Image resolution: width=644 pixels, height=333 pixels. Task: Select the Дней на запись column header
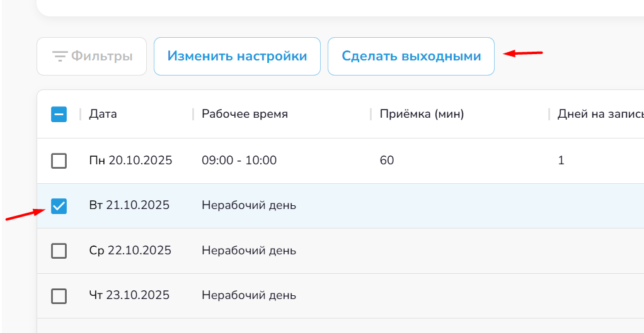(599, 114)
